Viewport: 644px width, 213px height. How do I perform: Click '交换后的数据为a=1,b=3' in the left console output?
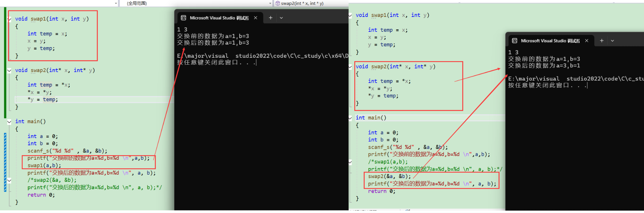tap(213, 43)
